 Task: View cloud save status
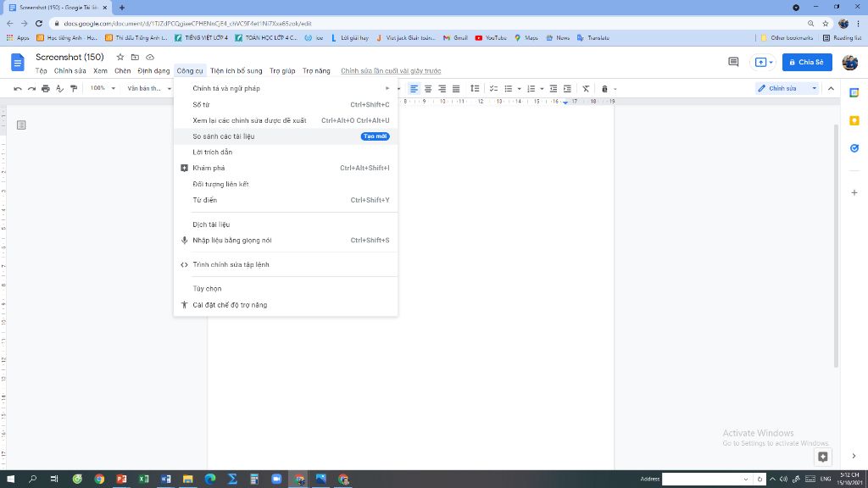click(150, 57)
